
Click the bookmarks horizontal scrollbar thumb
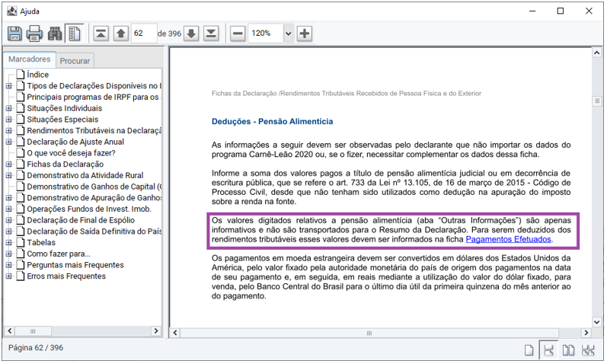pyautogui.click(x=33, y=331)
